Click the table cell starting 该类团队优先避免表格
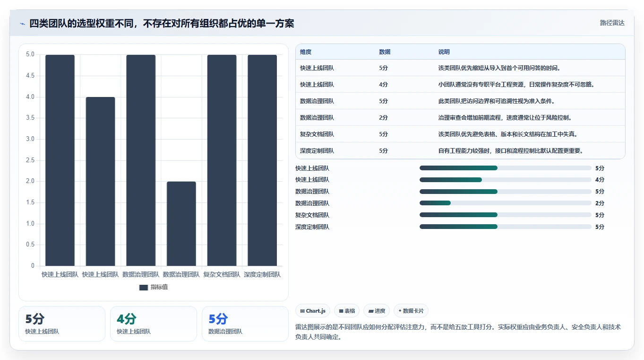The image size is (644, 360). [508, 134]
